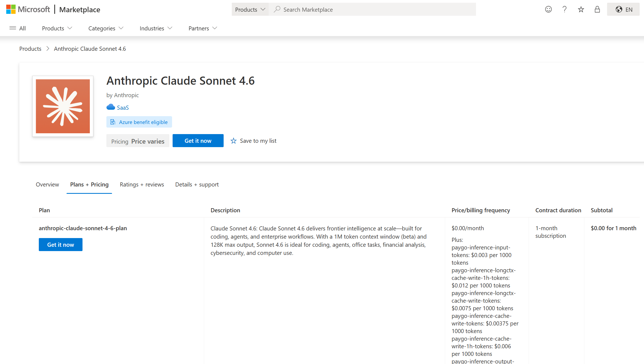Viewport: 644px width, 364px height.
Task: Click the All hamburger menu icon
Action: [x=13, y=28]
